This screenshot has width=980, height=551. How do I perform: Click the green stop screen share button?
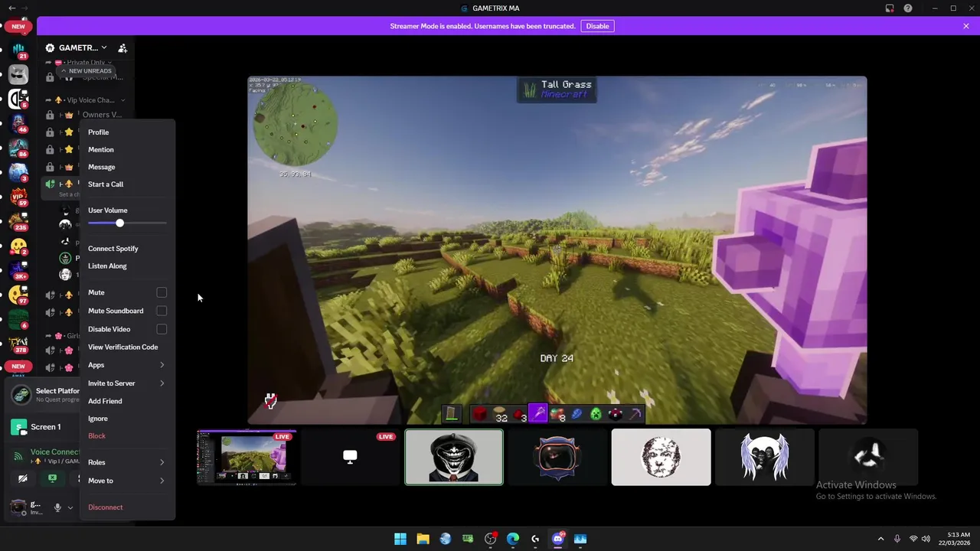(52, 478)
